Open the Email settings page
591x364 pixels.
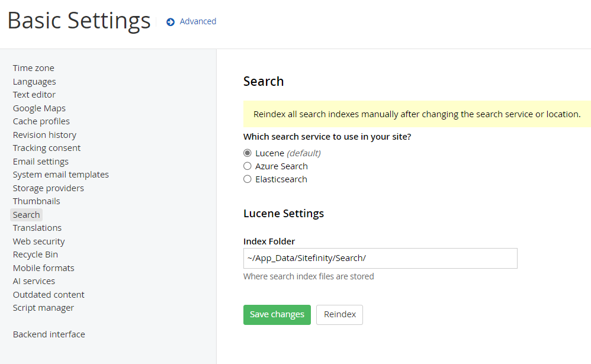[x=40, y=161]
